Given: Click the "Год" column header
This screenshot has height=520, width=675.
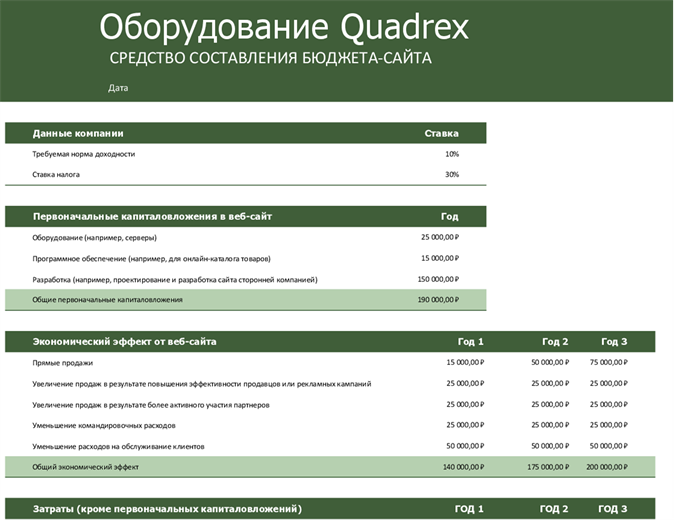Looking at the screenshot, I should (x=449, y=217).
